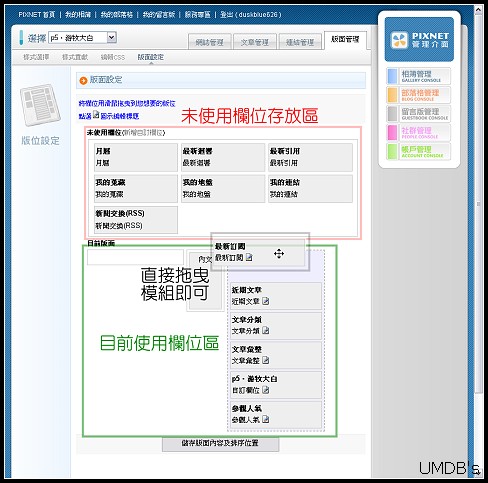This screenshot has width=488, height=483.
Task: Click the browser scrollbar up arrow
Action: (478, 10)
